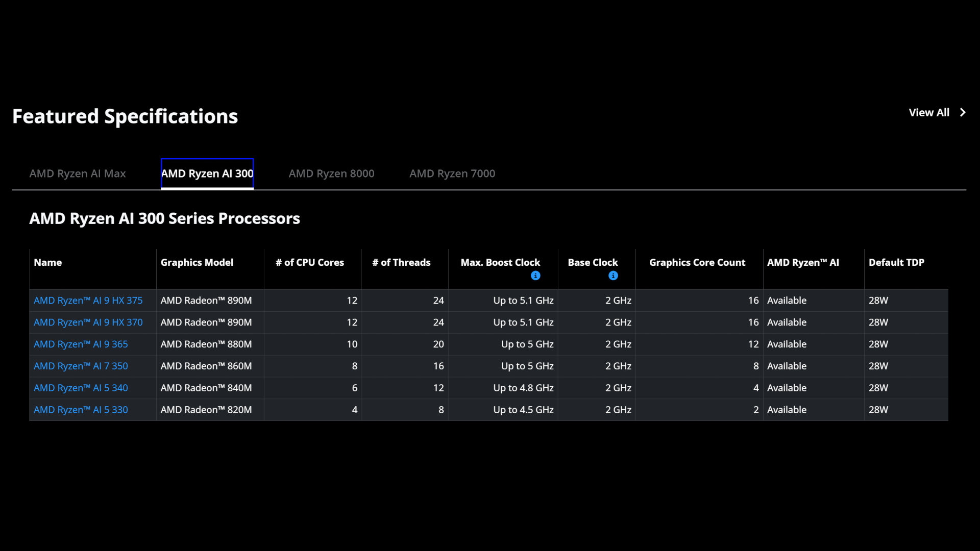The image size is (980, 551).
Task: Select the AMD Ryzen 8000 tab
Action: [x=331, y=173]
